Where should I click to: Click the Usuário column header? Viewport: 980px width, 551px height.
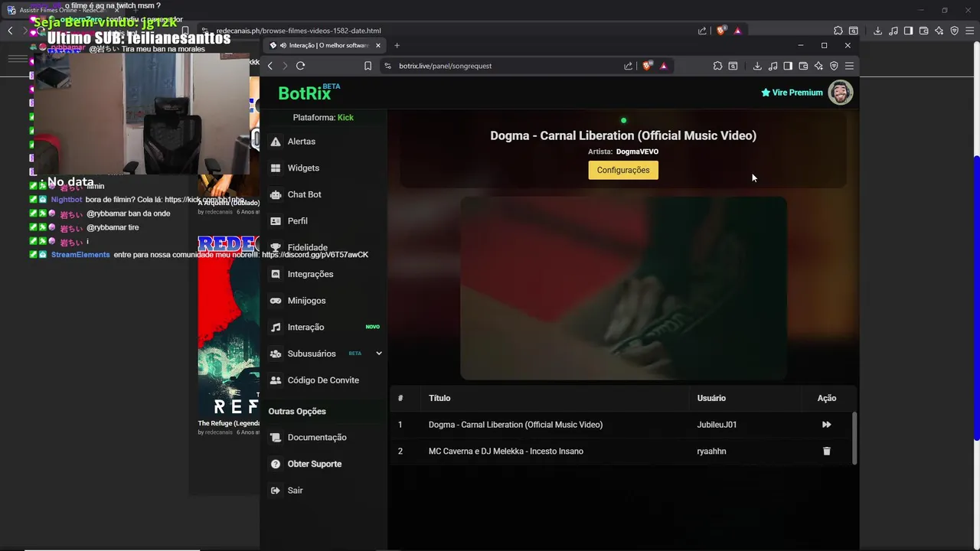coord(711,399)
